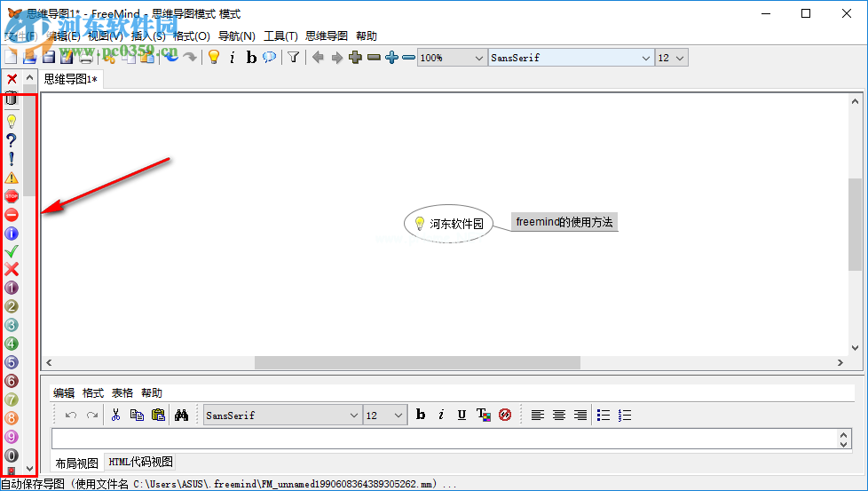The image size is (868, 491).
Task: Toggle bold in note editor toolbar
Action: coord(421,415)
